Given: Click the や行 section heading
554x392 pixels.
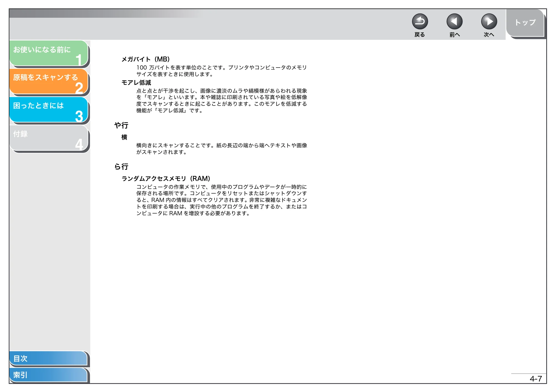Looking at the screenshot, I should pyautogui.click(x=121, y=125).
